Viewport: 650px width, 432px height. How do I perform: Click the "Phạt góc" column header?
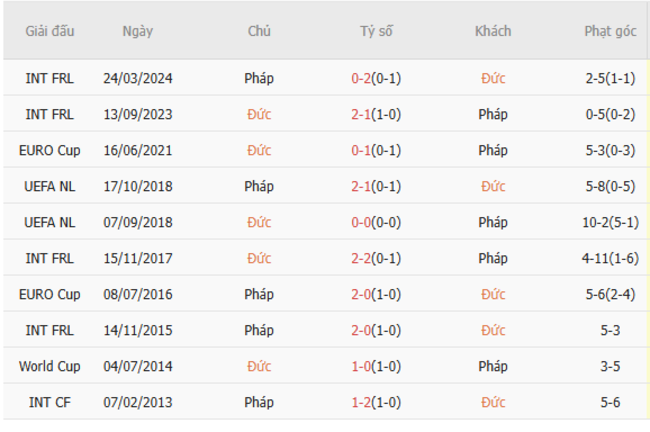pos(610,31)
